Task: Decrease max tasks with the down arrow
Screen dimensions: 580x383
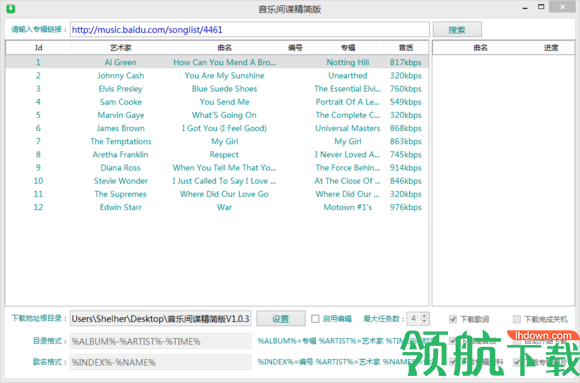Action: (x=424, y=322)
